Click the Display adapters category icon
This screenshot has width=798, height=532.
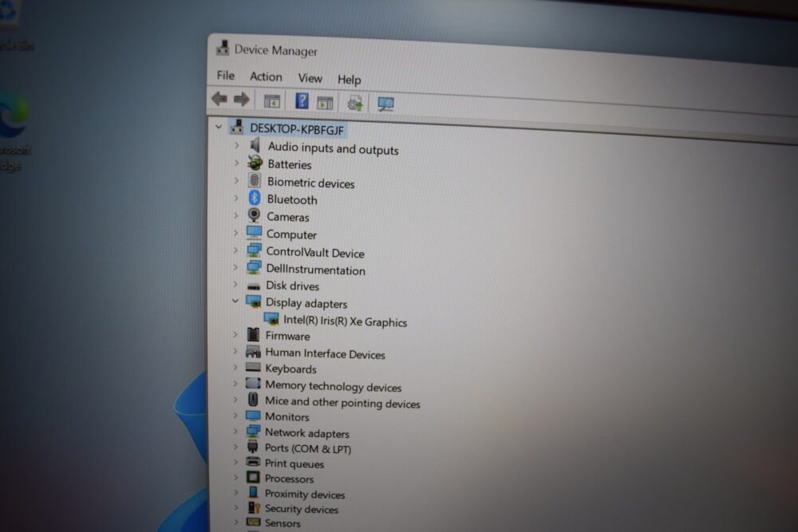coord(253,301)
